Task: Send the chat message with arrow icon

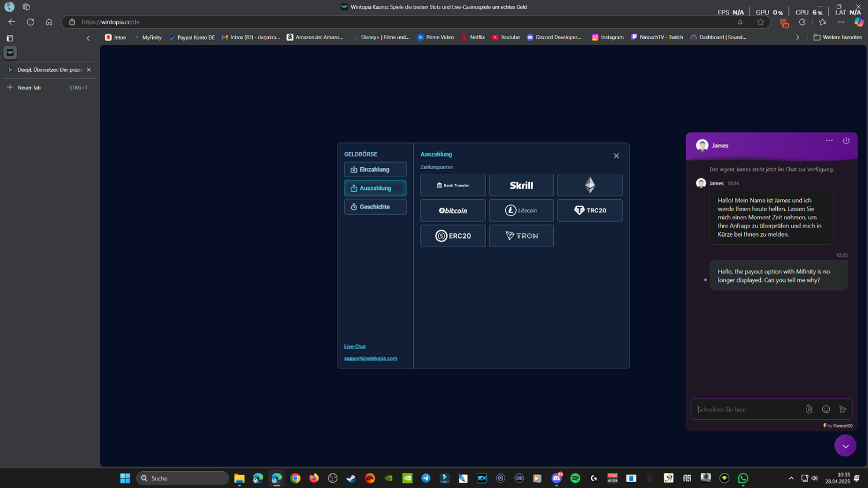Action: pos(843,409)
